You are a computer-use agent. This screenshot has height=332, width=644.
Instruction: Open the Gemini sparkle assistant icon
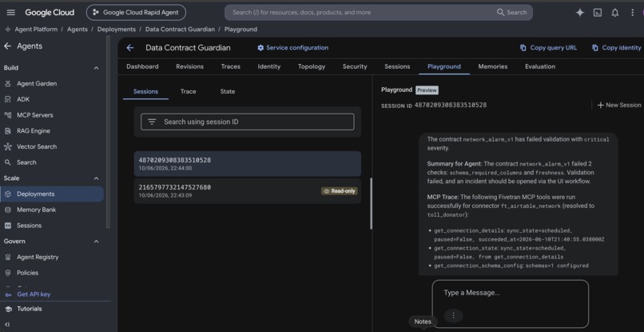click(x=579, y=13)
